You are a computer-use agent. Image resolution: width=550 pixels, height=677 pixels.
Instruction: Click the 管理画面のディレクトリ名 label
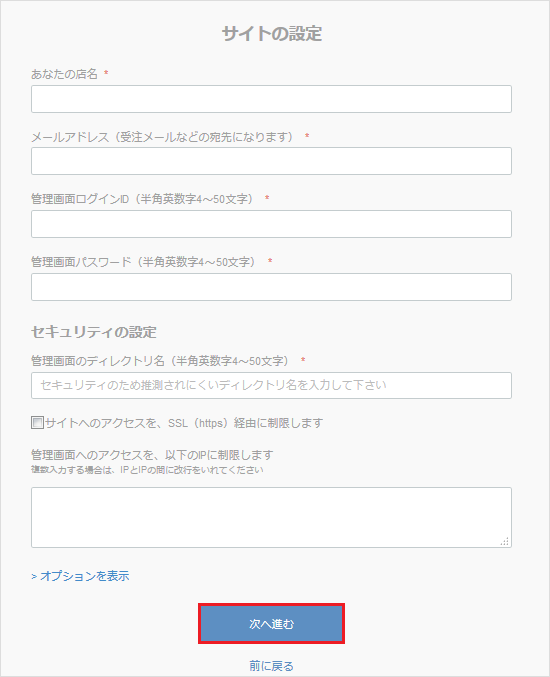[x=161, y=361]
